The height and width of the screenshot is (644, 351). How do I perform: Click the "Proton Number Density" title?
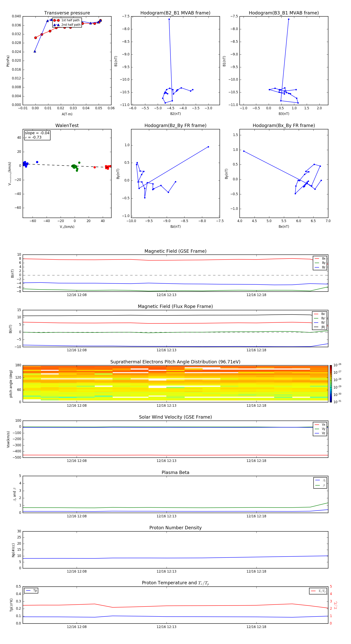tap(175, 528)
